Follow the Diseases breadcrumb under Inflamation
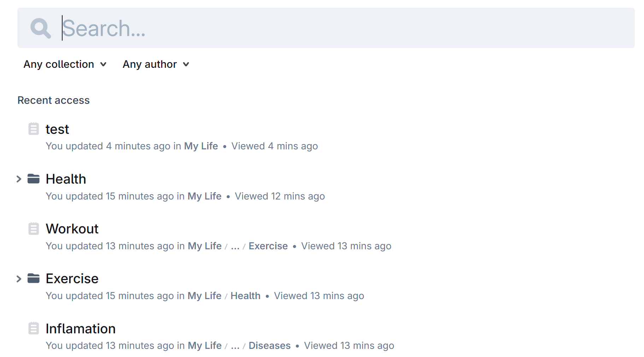Viewport: 644px width, 357px height. 270,346
